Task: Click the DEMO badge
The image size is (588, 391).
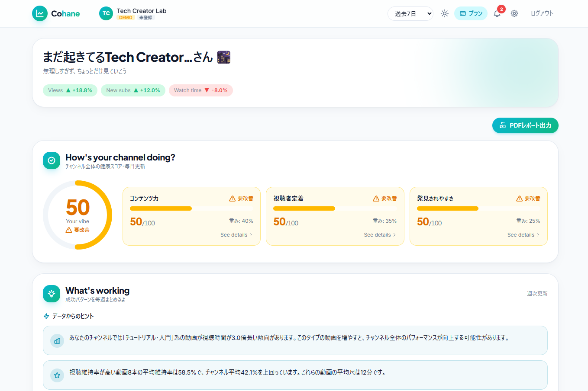Action: point(126,18)
